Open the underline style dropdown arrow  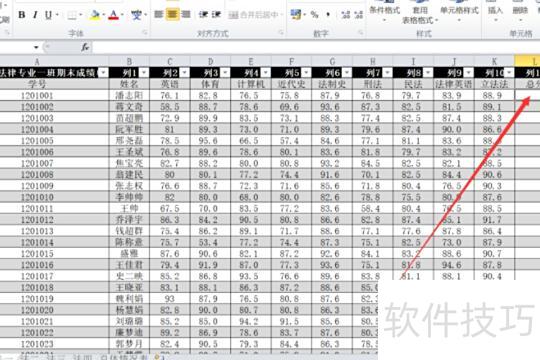(x=57, y=15)
